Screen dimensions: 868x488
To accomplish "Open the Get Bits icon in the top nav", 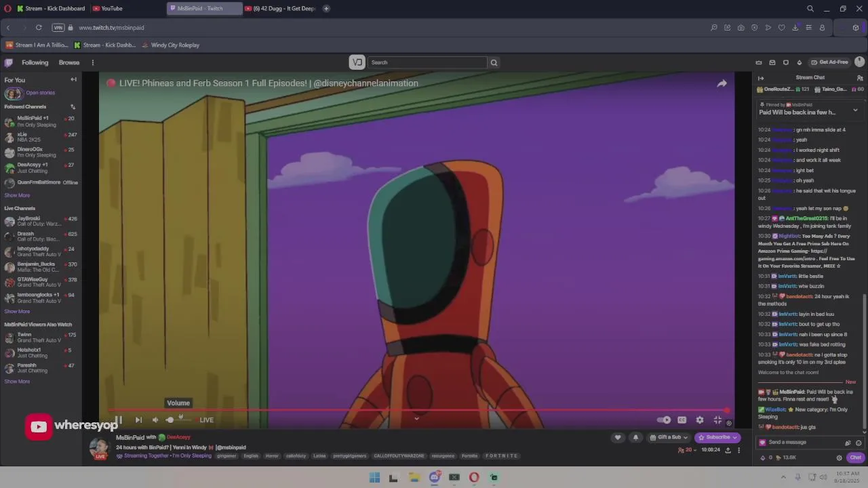I will click(x=800, y=62).
